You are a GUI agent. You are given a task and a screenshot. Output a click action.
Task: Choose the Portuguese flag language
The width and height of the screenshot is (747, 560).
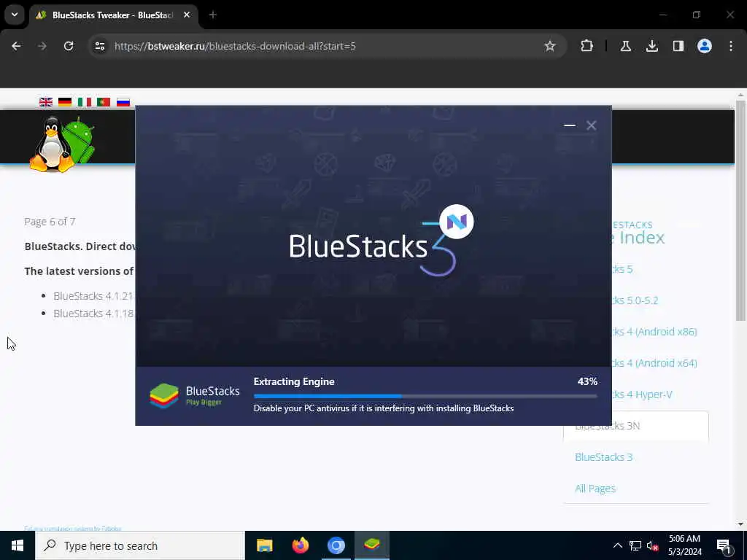104,102
